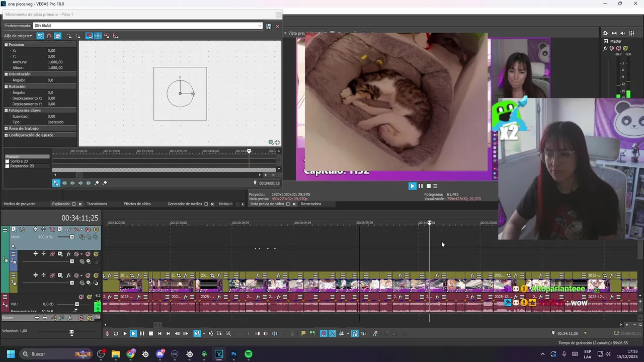Solo the audio track 4
The width and height of the screenshot is (644, 362).
[89, 297]
